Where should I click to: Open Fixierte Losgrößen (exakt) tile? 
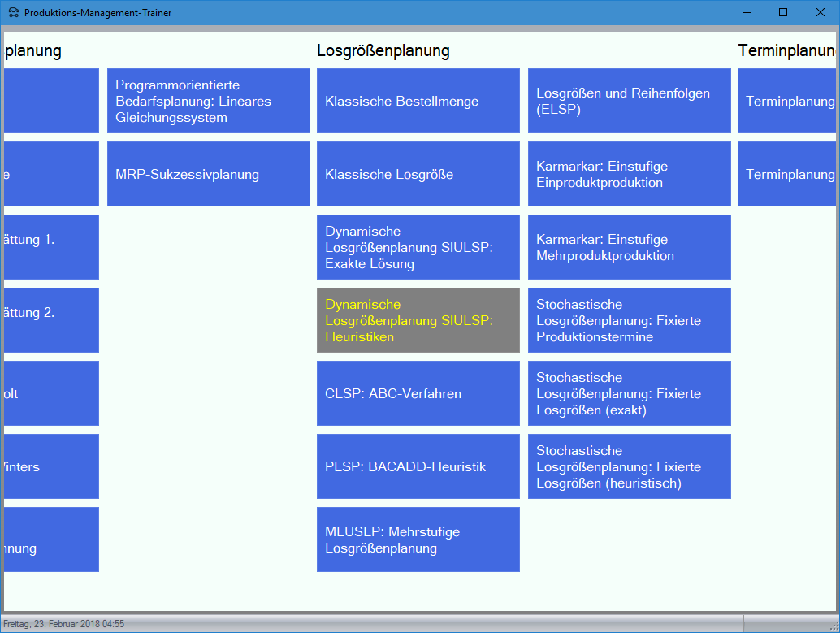[629, 393]
